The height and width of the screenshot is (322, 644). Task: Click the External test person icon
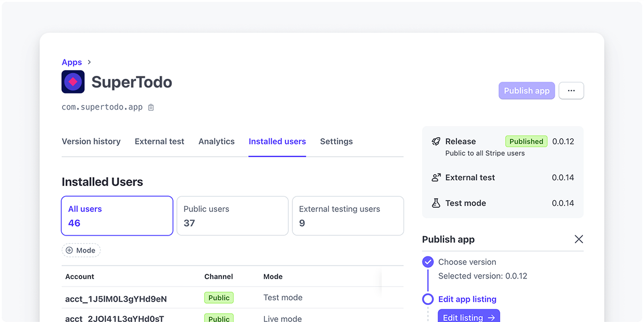pos(436,178)
